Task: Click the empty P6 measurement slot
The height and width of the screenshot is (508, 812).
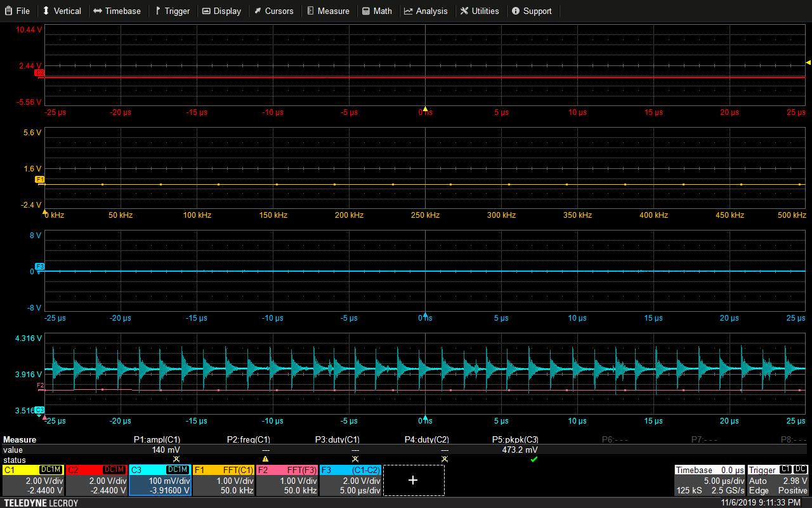Action: point(615,439)
